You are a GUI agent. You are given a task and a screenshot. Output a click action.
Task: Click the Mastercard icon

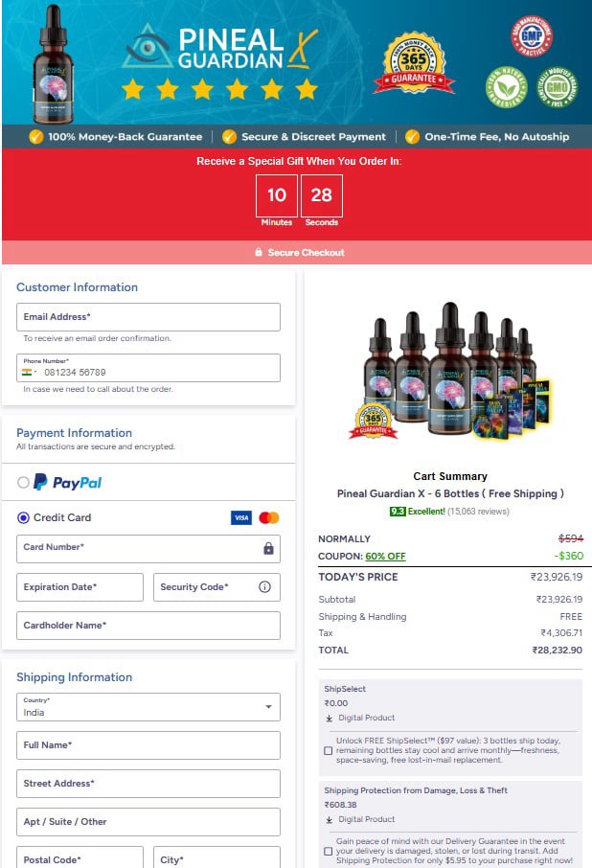[269, 517]
